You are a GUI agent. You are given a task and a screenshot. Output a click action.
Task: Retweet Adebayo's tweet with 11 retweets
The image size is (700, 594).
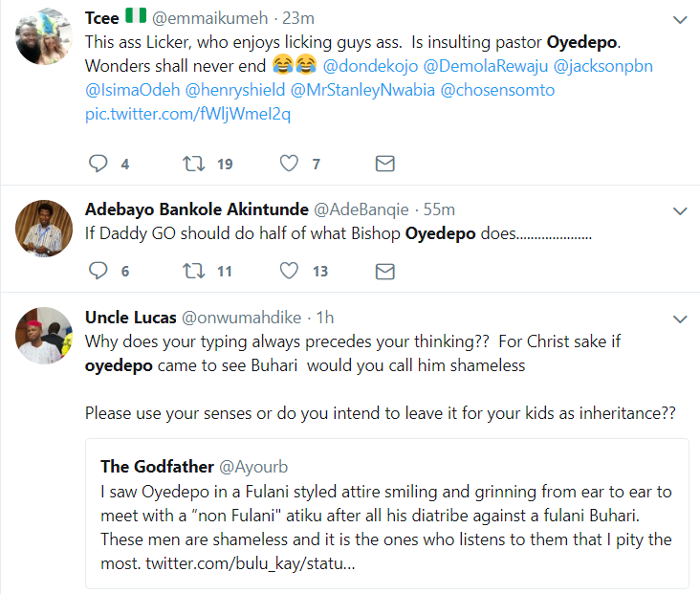(x=194, y=271)
